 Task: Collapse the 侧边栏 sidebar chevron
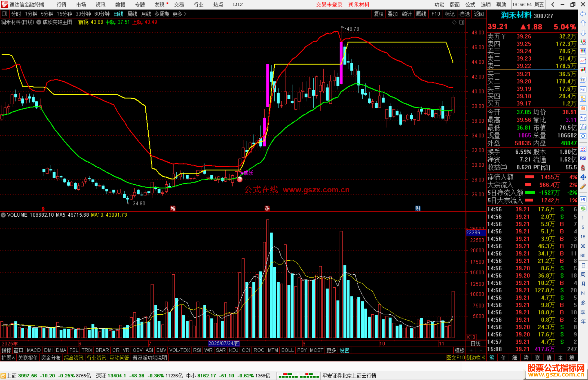483,358
